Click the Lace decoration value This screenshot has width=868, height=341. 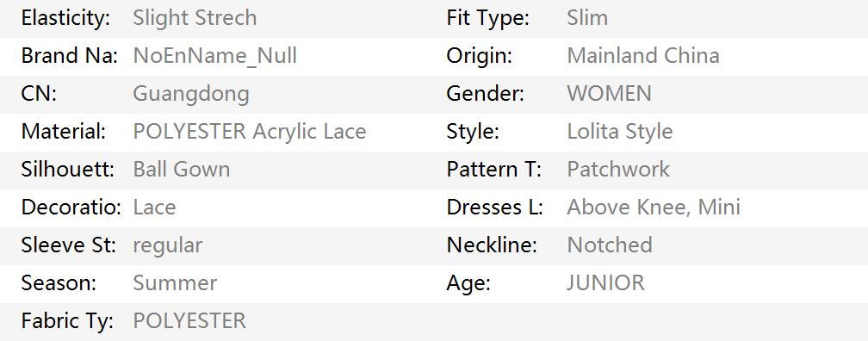154,207
